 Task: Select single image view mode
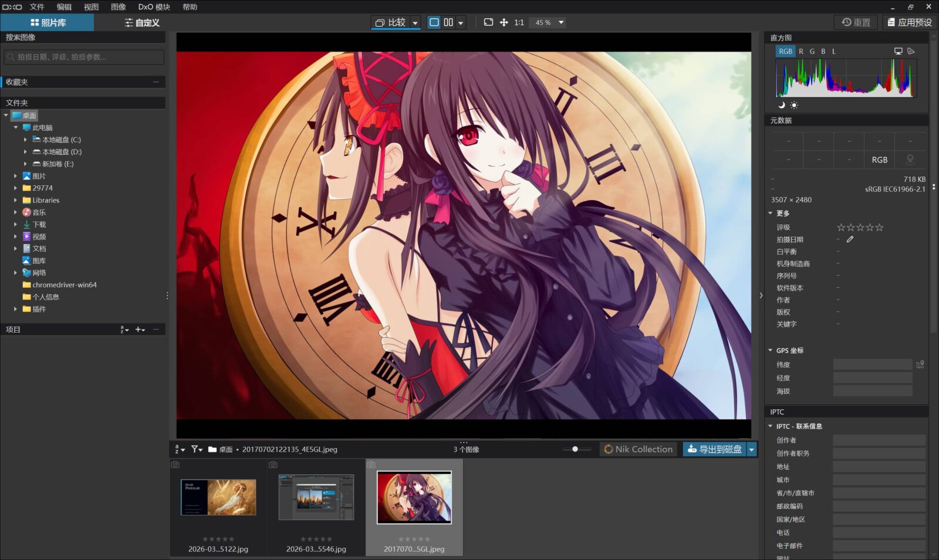point(434,22)
